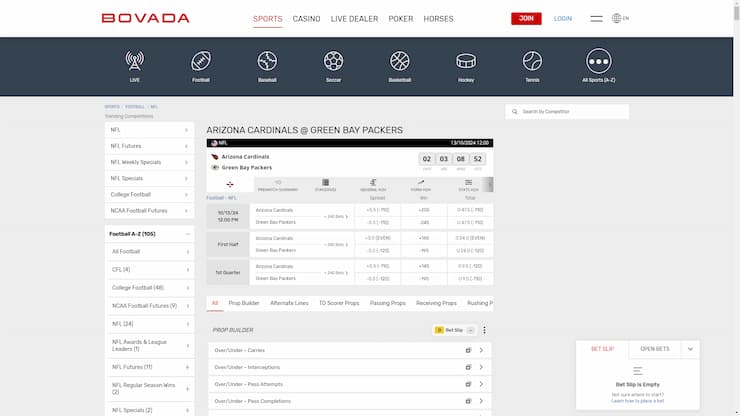Expand Over/Under Interceptions chevron
This screenshot has width=740, height=416.
coord(481,367)
